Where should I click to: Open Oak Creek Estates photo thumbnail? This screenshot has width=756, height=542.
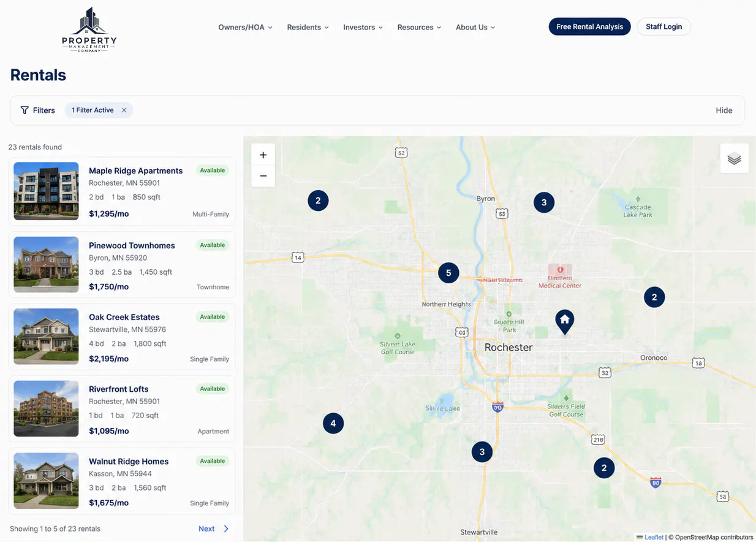coord(46,337)
